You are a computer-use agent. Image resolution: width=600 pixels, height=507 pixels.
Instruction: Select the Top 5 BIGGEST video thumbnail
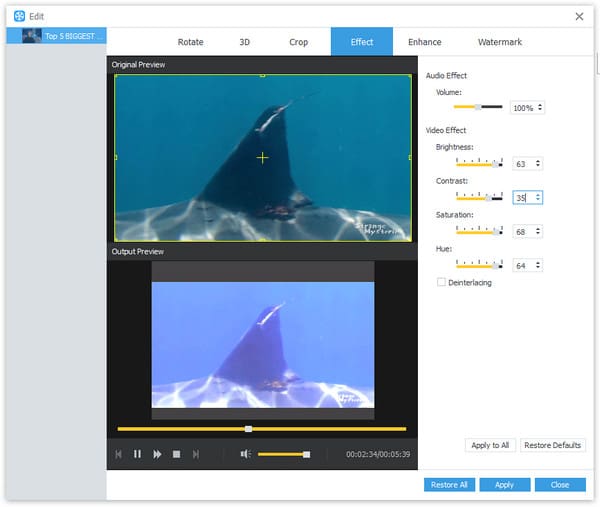click(32, 36)
